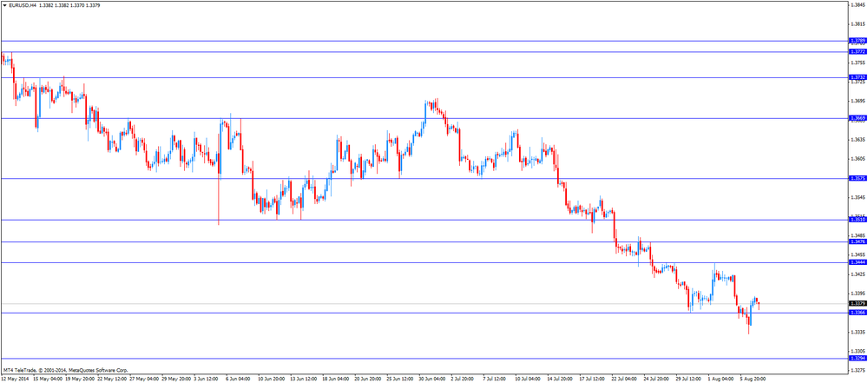Click the 1.3485 price scale value
This screenshot has height=383, width=868.
tap(858, 235)
